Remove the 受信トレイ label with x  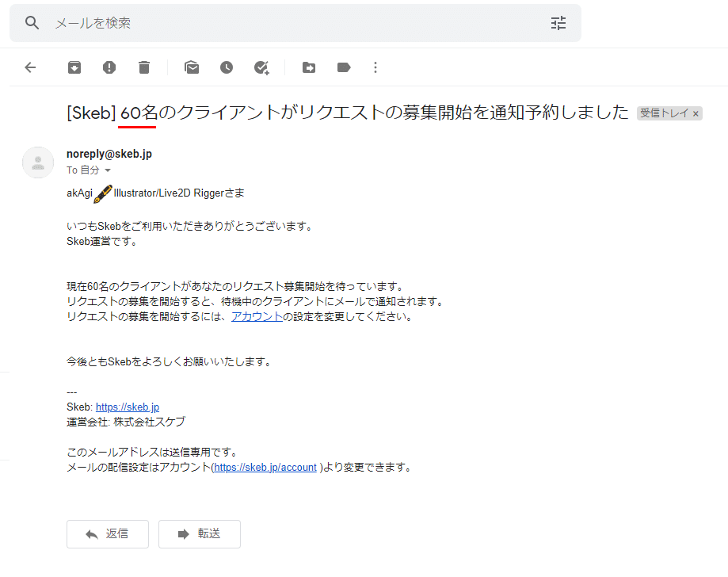pos(696,113)
